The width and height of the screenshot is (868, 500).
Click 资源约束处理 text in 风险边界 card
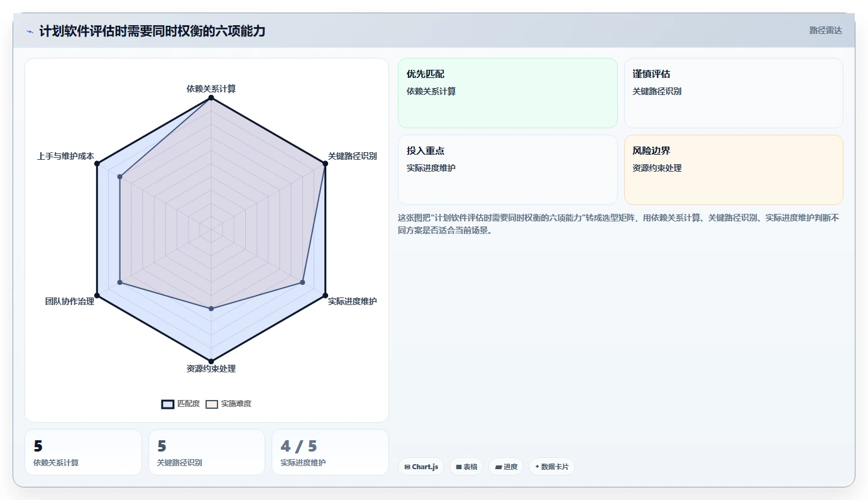[x=657, y=168]
